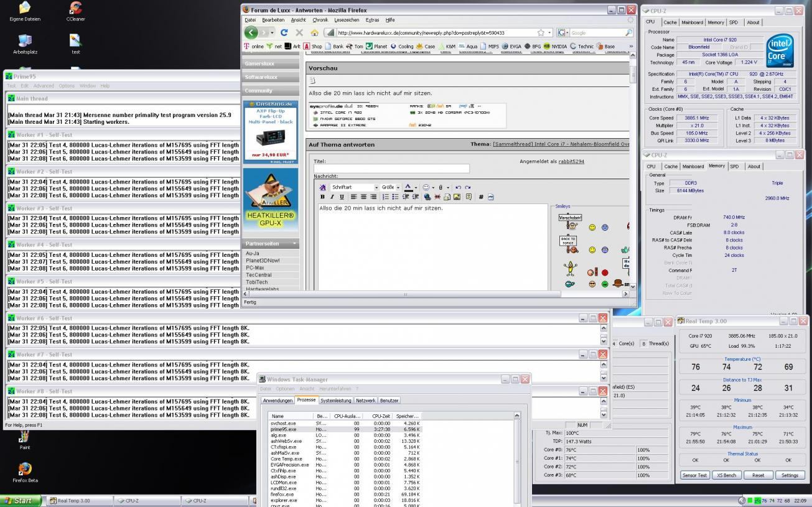Screen dimensions: 812x507
Task: Open Advanced menu in Prime95
Action: coord(44,86)
